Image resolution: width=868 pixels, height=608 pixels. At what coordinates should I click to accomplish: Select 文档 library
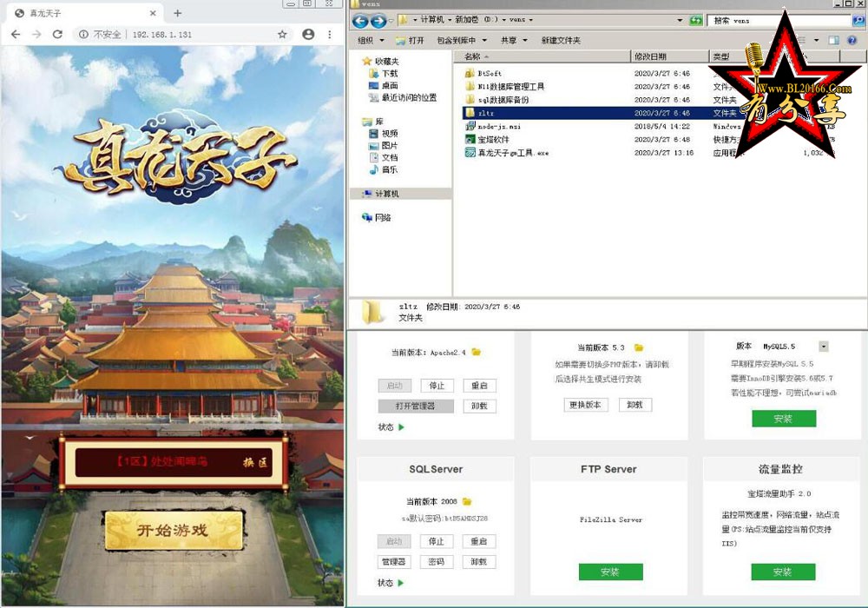click(x=383, y=157)
